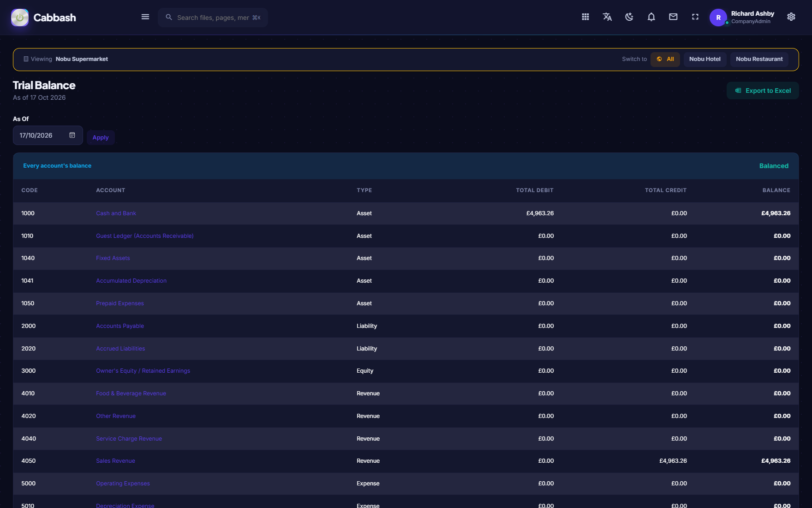Viewport: 812px width, 508px height.
Task: Open the notifications bell
Action: pos(651,17)
